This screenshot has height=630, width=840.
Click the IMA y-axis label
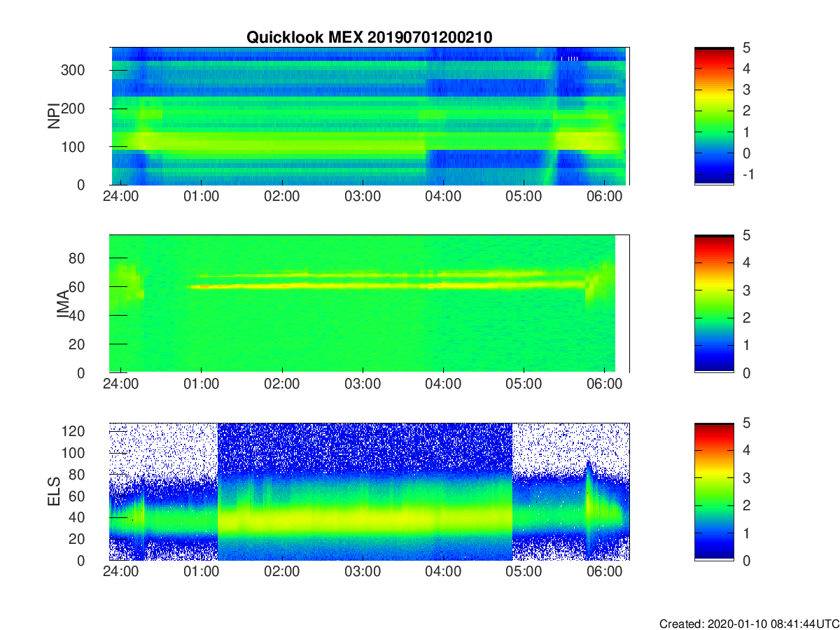tap(64, 304)
